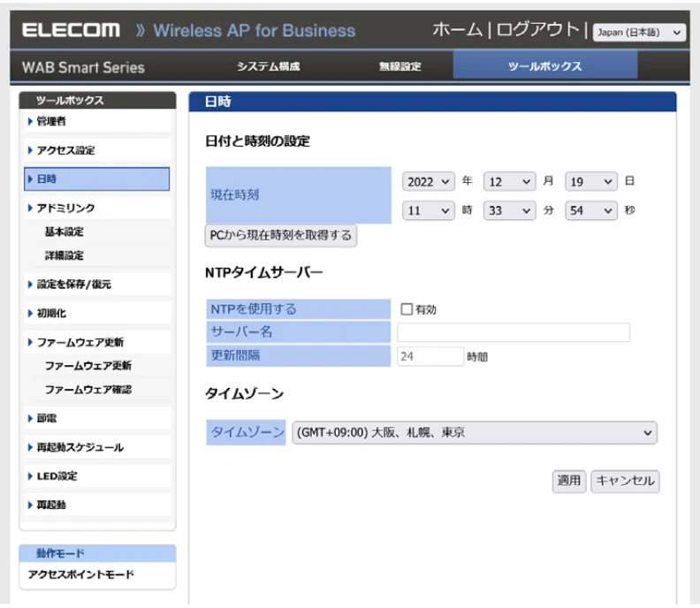Open the 管理者 sidebar item
The width and height of the screenshot is (700, 608).
[x=97, y=121]
